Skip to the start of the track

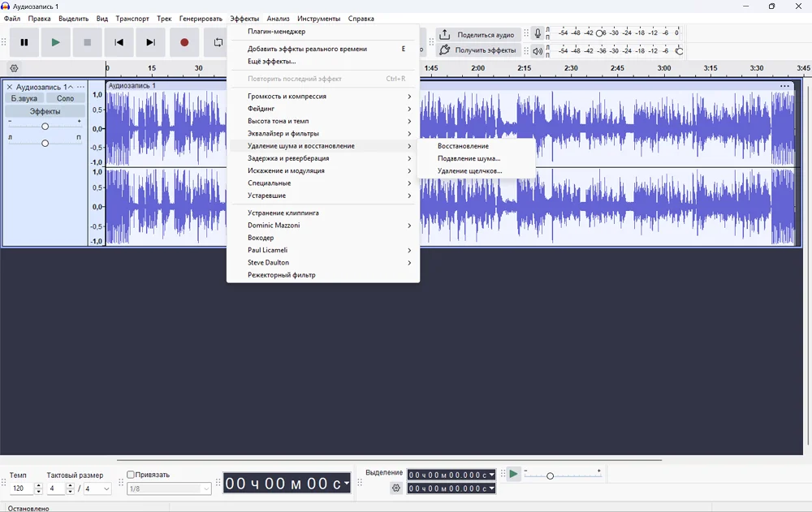click(119, 42)
